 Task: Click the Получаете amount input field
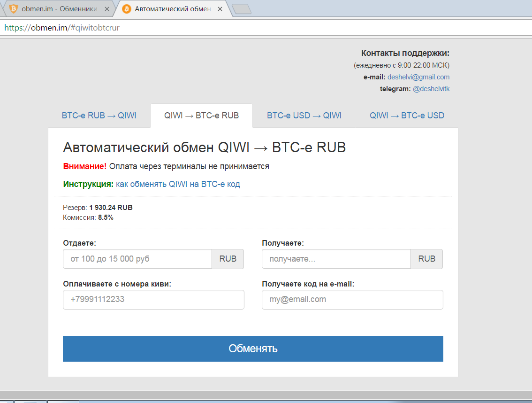pos(336,259)
